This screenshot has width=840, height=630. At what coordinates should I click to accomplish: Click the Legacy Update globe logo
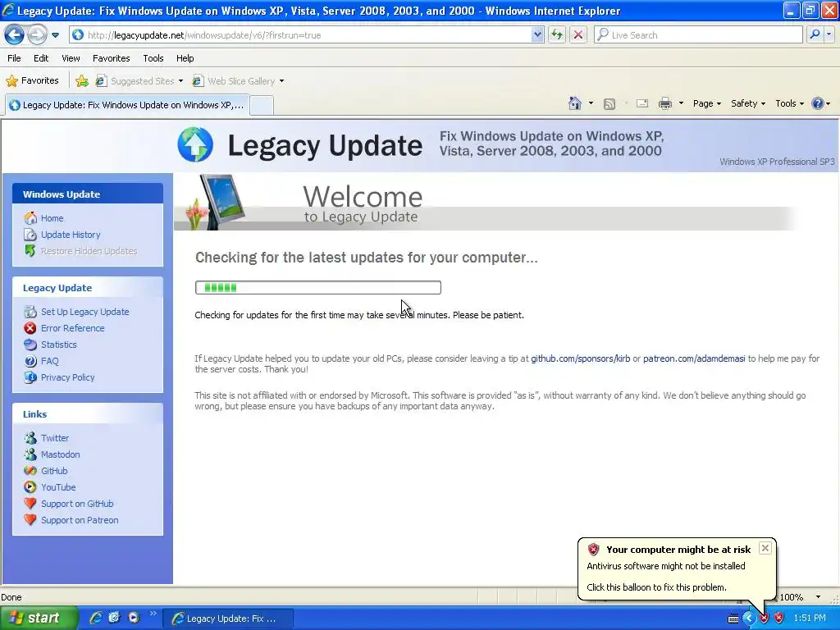pyautogui.click(x=195, y=144)
